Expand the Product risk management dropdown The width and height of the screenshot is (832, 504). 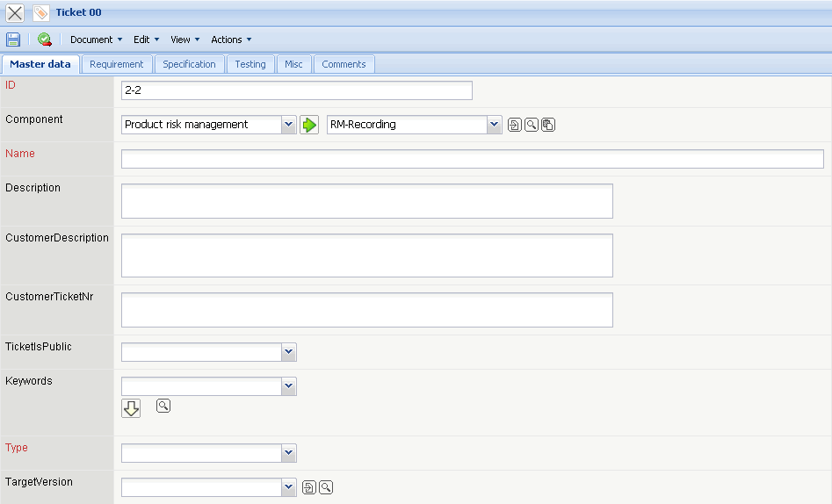tap(289, 125)
